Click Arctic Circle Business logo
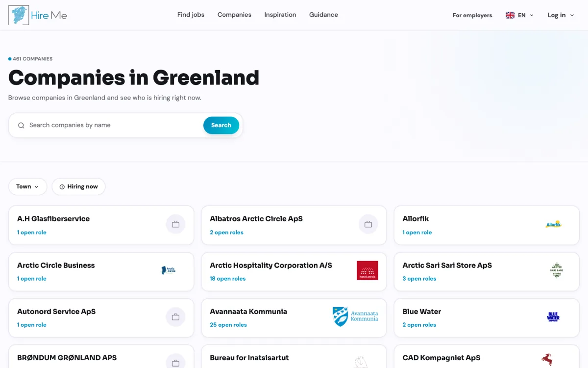Screen dimensions: 588x368 [168, 270]
